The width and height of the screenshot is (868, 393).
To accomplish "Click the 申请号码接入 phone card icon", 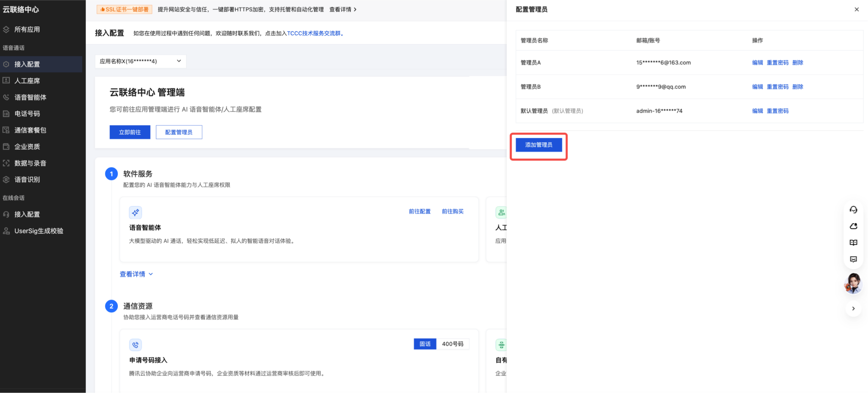I will click(135, 345).
